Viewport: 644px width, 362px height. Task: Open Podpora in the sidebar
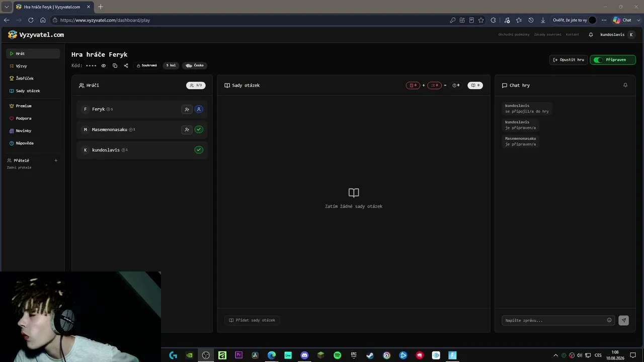(x=33, y=119)
